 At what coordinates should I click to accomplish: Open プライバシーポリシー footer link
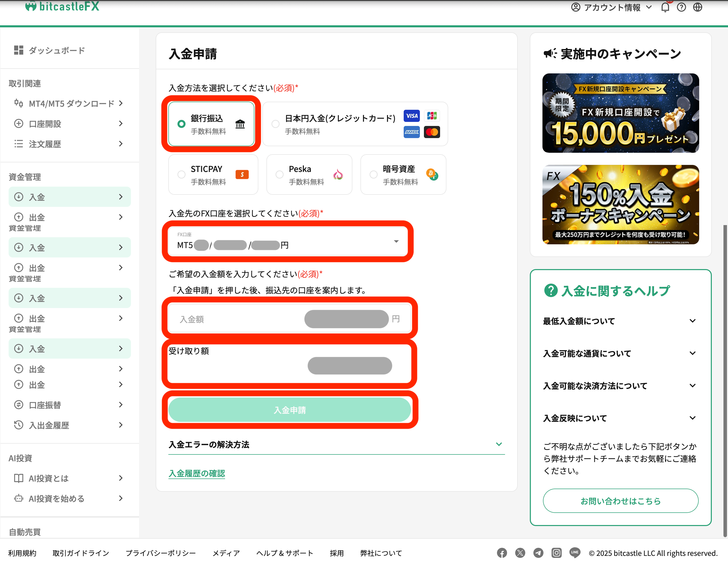pyautogui.click(x=161, y=553)
